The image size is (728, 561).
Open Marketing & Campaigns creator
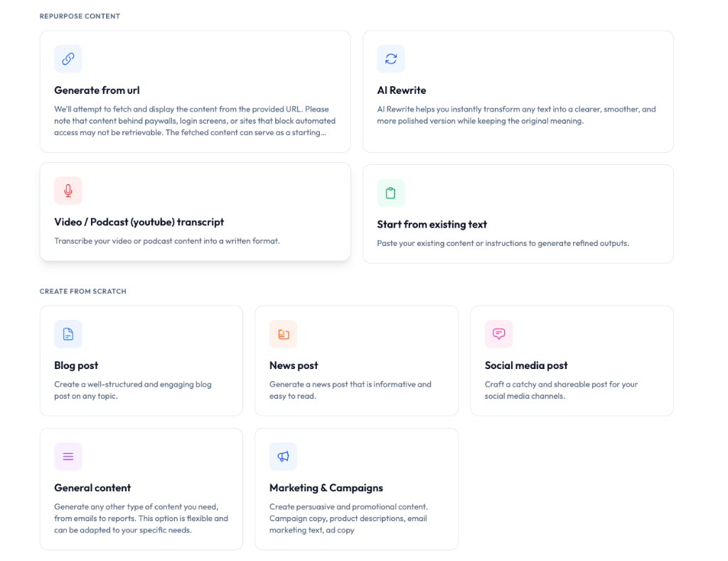356,488
